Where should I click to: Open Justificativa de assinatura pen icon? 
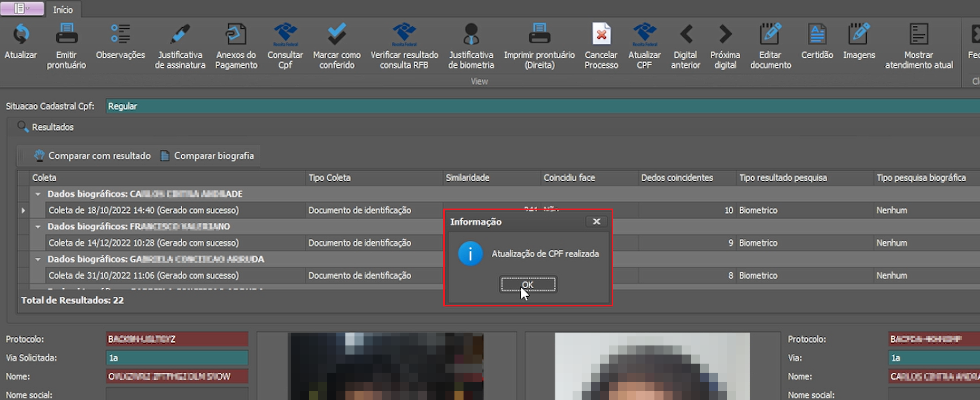click(180, 34)
